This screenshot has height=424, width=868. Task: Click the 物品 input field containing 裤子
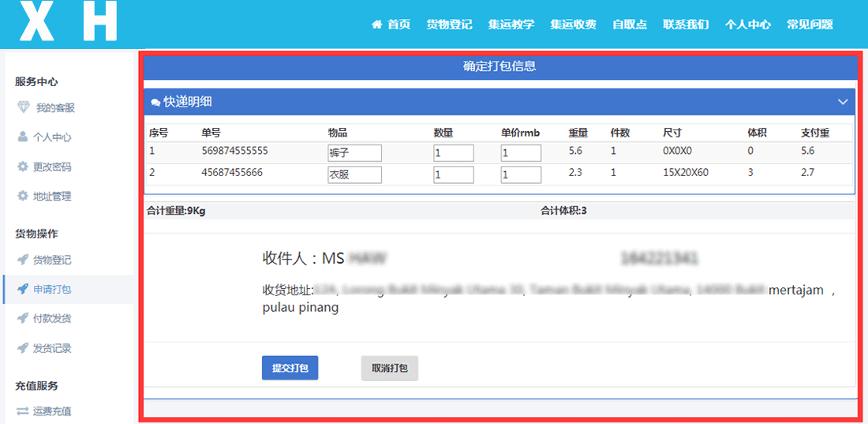354,152
